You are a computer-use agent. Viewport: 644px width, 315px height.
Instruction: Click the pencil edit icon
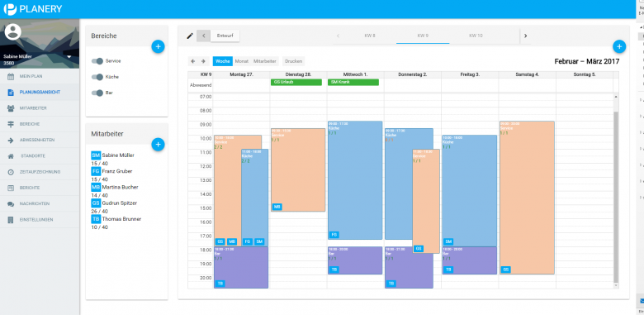pyautogui.click(x=190, y=36)
